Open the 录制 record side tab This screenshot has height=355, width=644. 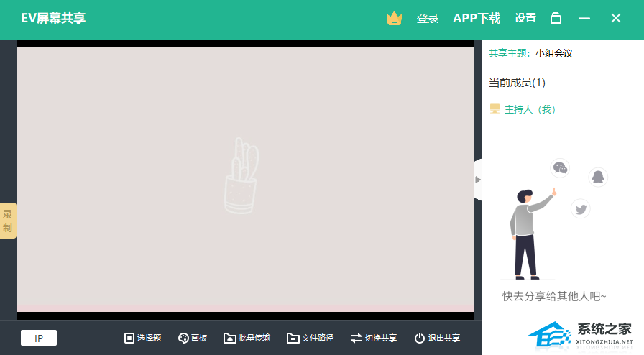8,221
